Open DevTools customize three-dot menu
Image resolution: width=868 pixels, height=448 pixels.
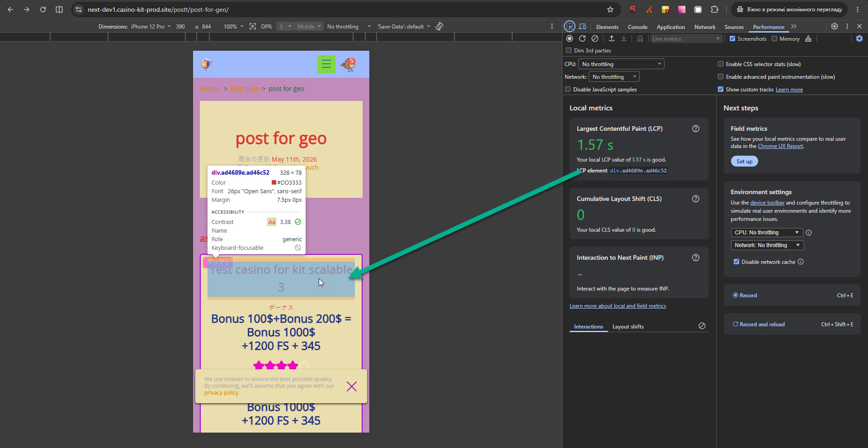point(847,26)
